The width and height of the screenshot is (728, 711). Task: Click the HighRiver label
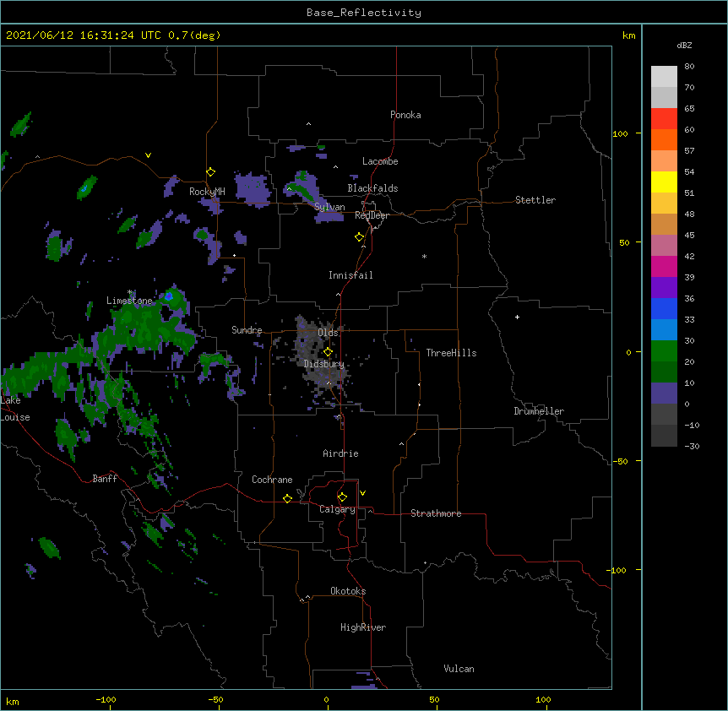[363, 627]
